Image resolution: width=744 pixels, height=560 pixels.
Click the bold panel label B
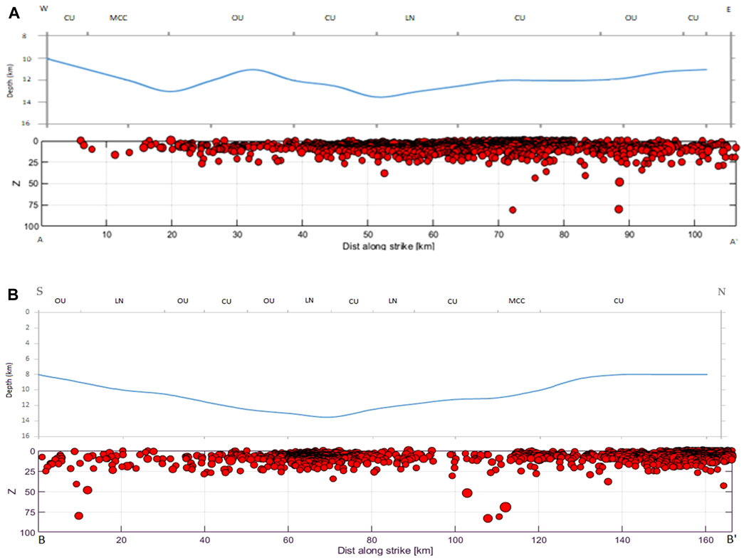click(13, 295)
